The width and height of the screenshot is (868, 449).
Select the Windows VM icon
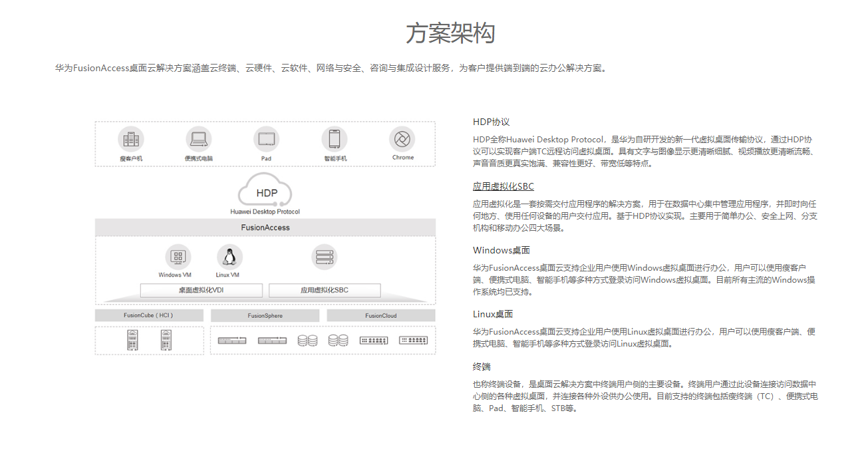pos(178,257)
